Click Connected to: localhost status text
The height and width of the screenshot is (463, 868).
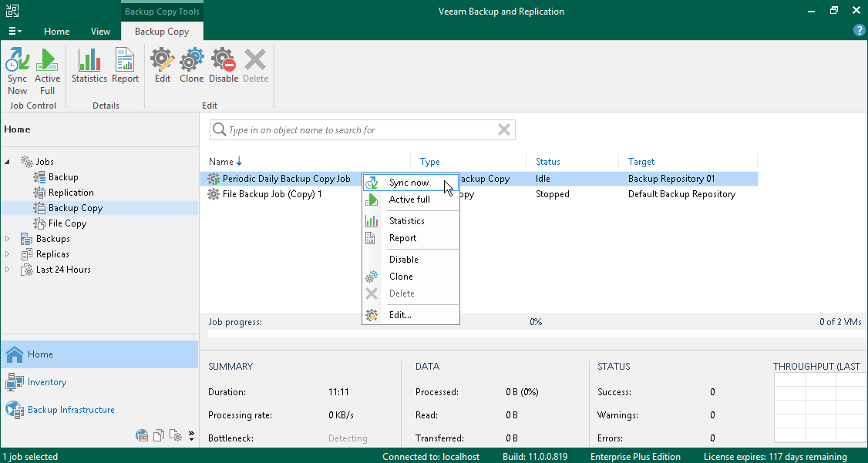click(431, 457)
